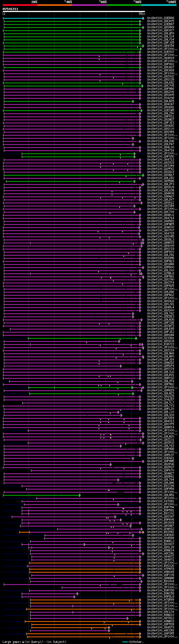Select label UniRef100_Q9M1F4

point(161,366)
